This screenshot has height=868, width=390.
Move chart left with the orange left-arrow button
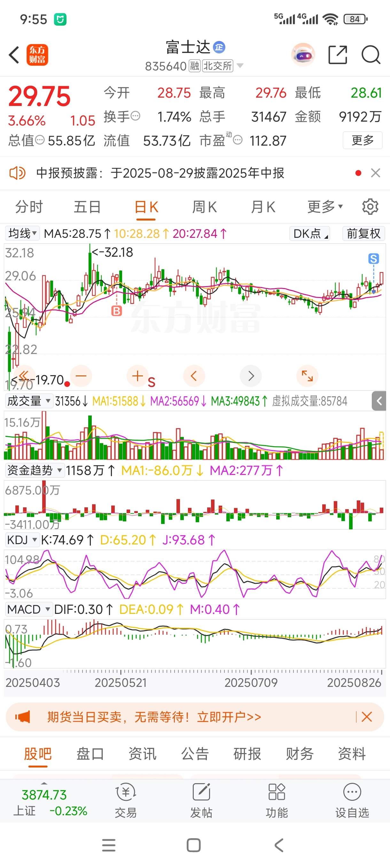coord(194,376)
